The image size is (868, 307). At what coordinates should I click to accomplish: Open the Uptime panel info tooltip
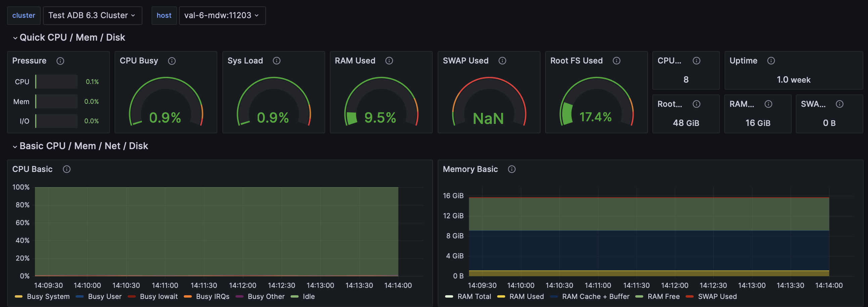tap(772, 61)
